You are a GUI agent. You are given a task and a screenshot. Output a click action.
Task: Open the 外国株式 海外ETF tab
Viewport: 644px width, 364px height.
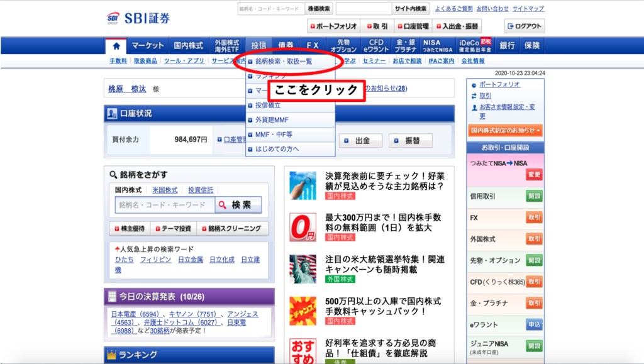point(227,45)
